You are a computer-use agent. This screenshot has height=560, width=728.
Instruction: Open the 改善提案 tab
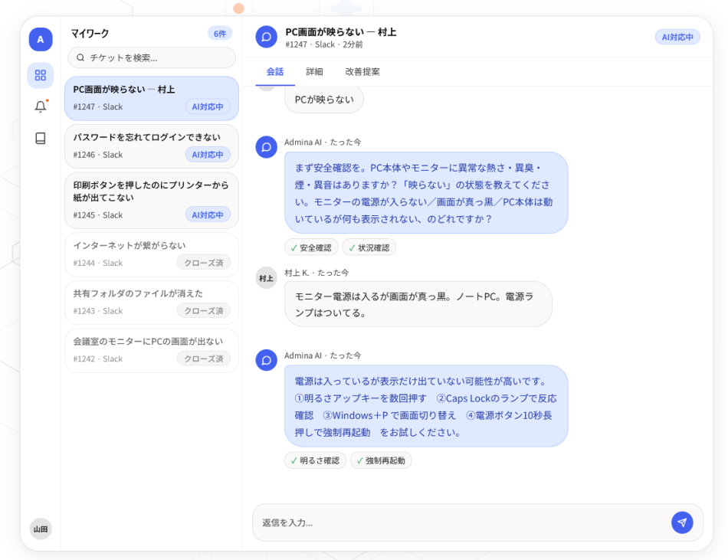click(x=364, y=71)
